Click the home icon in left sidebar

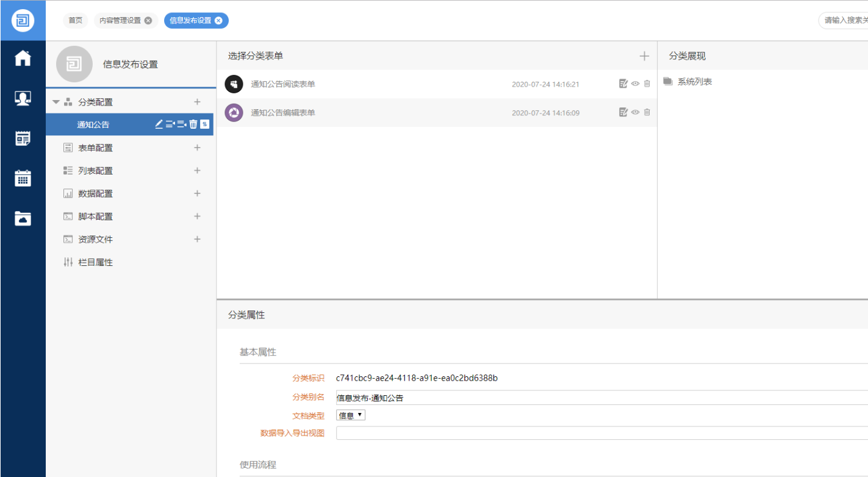pyautogui.click(x=23, y=59)
